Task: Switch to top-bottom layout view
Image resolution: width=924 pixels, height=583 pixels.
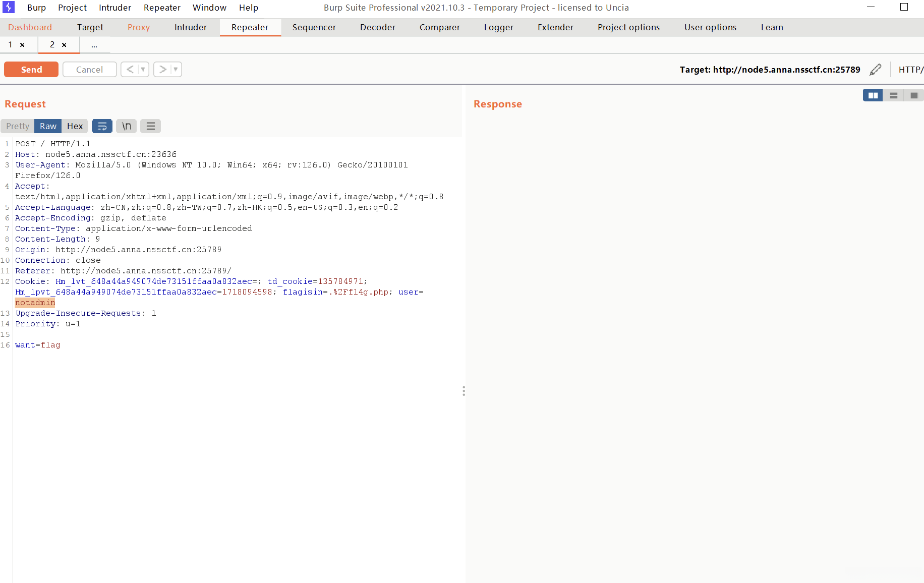Action: click(894, 95)
